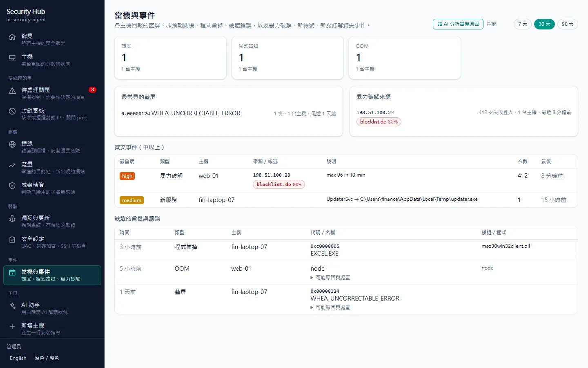This screenshot has width=588, height=368.
Task: Switch language to English
Action: 18,358
